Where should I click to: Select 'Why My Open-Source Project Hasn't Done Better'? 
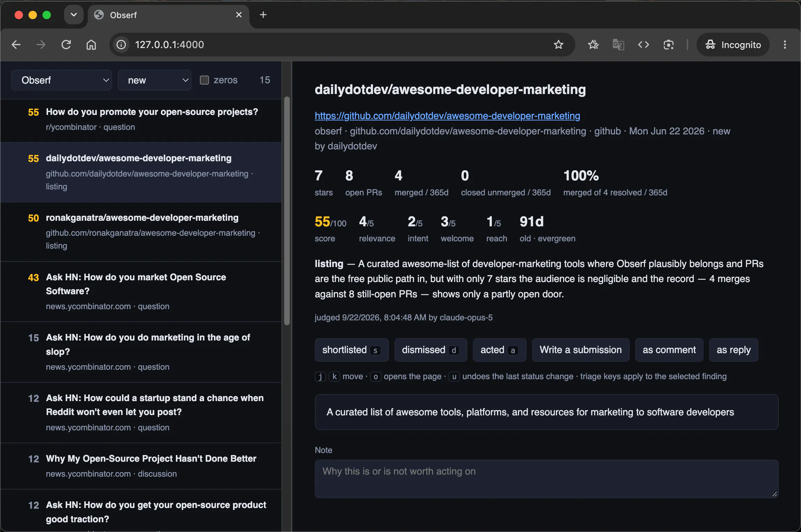pos(141,466)
